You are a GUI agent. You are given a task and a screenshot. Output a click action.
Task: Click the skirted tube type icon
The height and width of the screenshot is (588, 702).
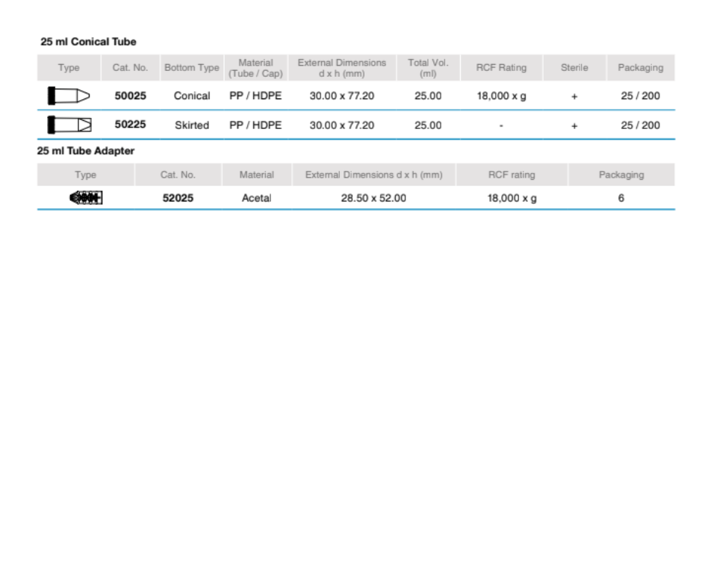pos(68,125)
